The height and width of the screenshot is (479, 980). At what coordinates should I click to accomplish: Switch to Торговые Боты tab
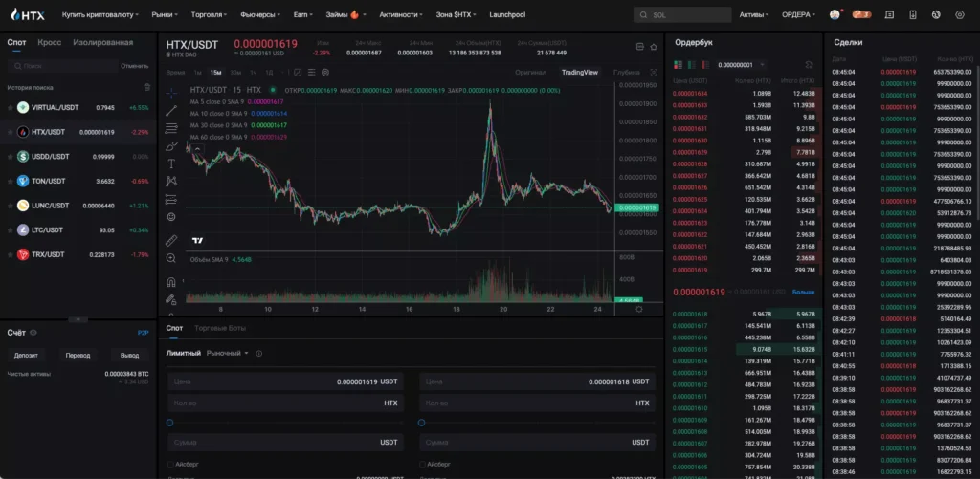point(220,328)
